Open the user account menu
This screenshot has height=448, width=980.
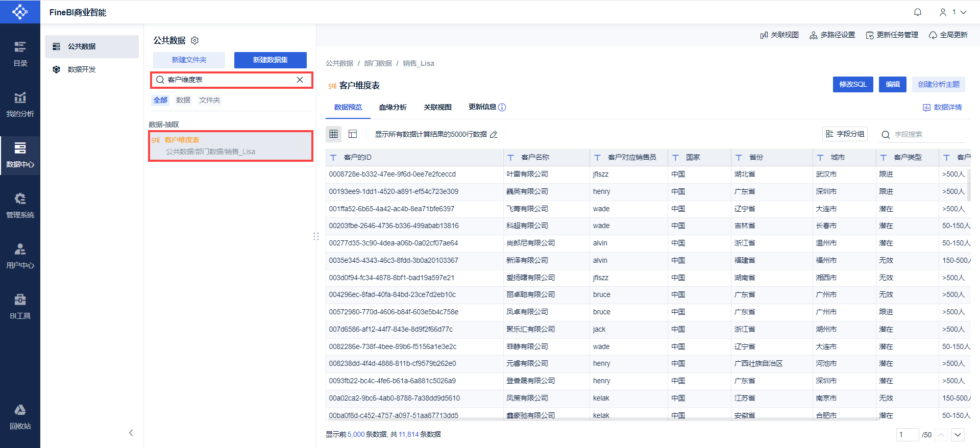tap(952, 12)
